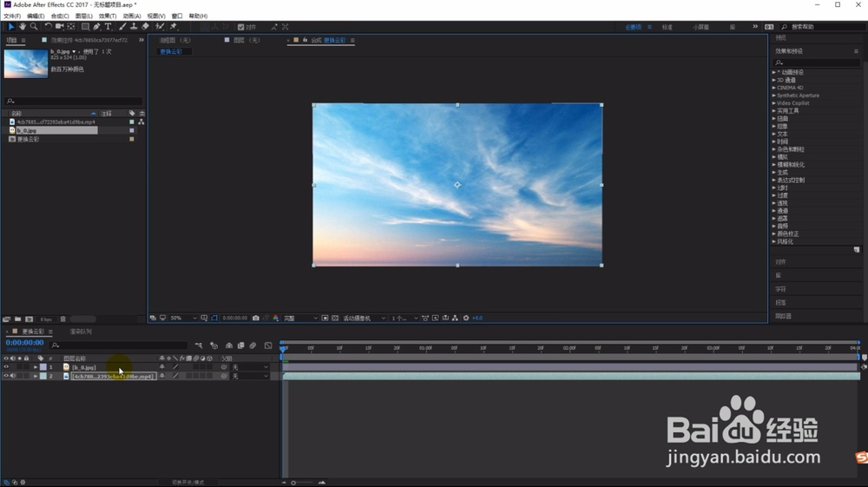The height and width of the screenshot is (487, 868).
Task: Click the hide shy layers icon
Action: pyautogui.click(x=228, y=346)
